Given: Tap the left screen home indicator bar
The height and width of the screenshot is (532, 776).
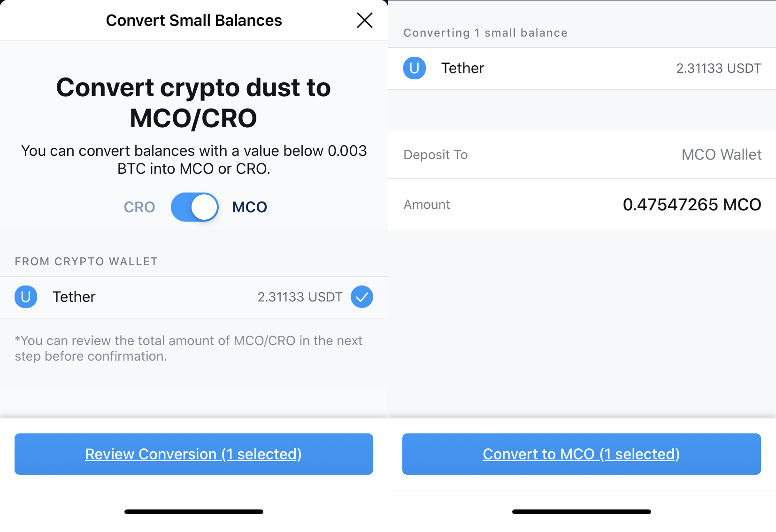Looking at the screenshot, I should [x=194, y=512].
